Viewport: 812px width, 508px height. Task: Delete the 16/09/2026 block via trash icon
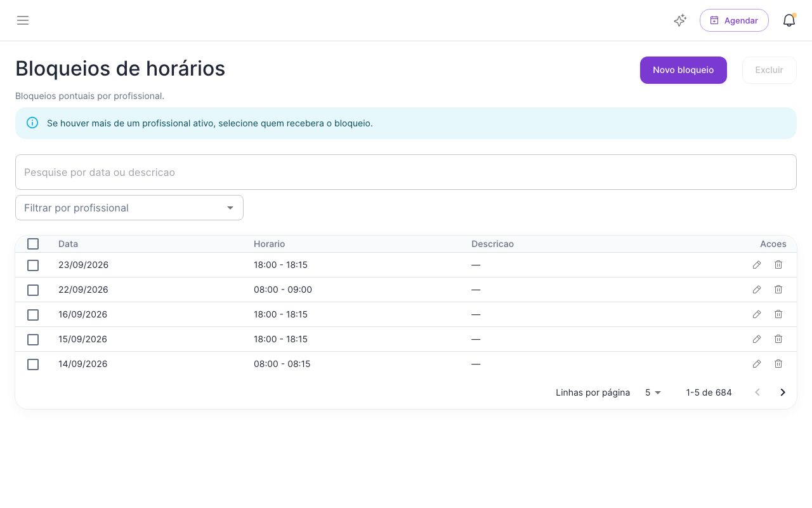tap(778, 314)
